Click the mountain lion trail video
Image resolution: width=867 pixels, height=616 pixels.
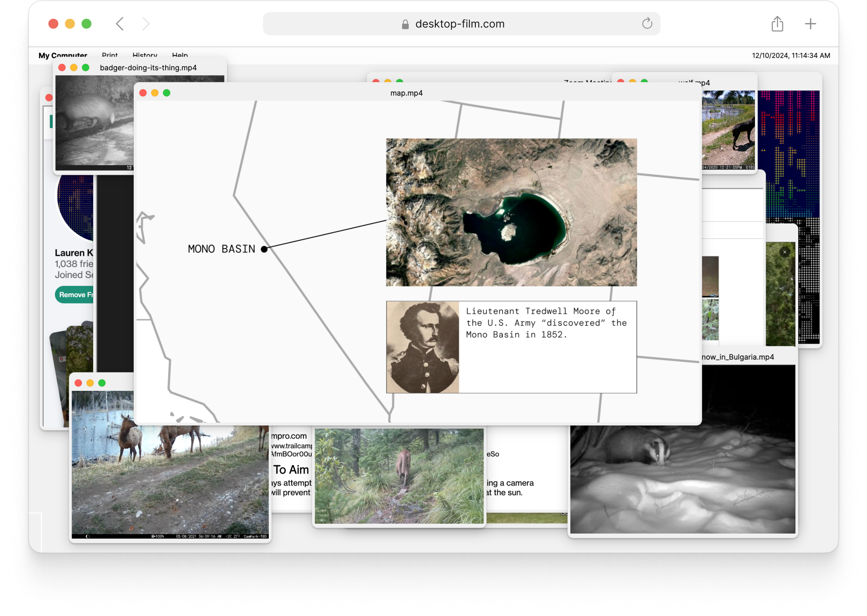[x=399, y=476]
